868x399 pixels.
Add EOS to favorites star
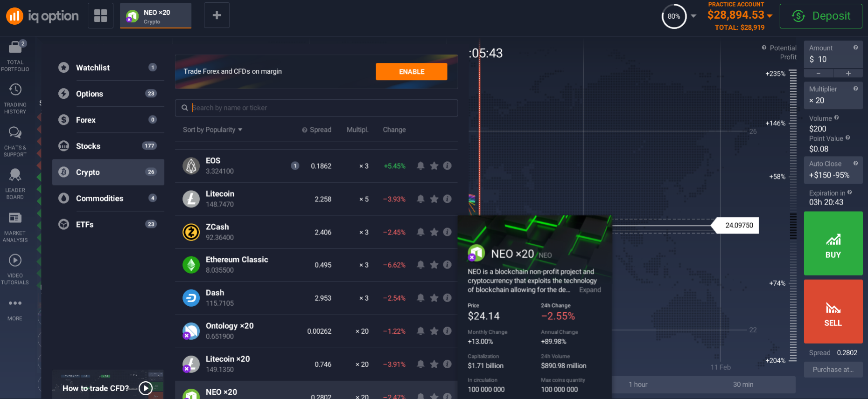434,165
